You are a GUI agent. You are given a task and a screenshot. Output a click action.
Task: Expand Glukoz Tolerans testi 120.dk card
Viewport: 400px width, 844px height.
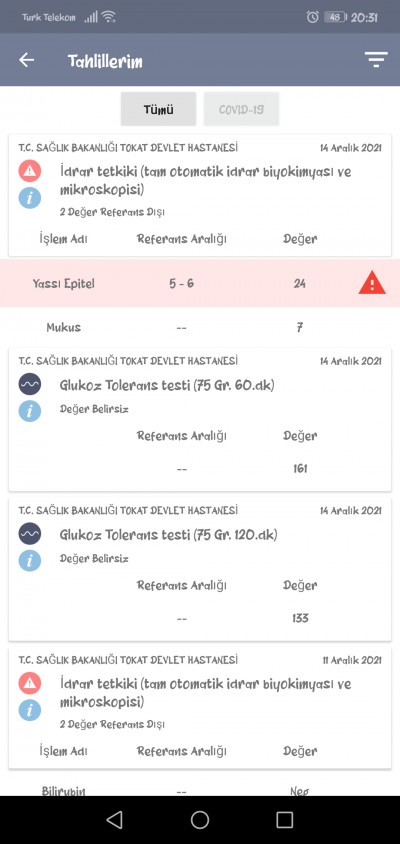200,569
